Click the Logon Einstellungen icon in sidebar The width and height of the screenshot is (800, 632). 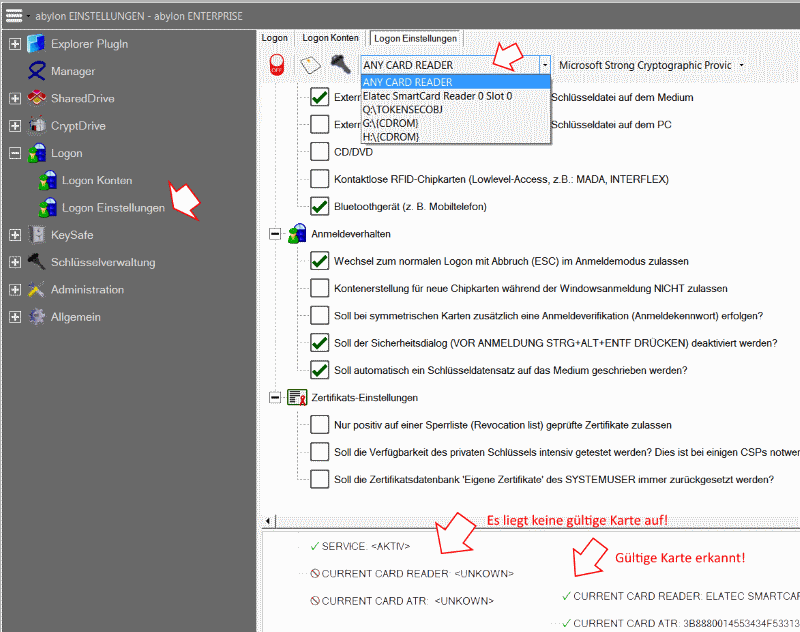coord(47,208)
